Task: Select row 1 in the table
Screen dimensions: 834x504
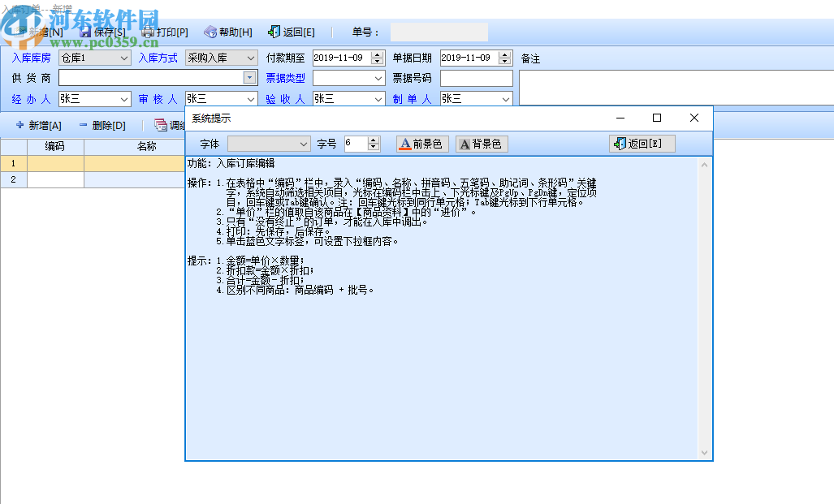Action: pyautogui.click(x=13, y=163)
